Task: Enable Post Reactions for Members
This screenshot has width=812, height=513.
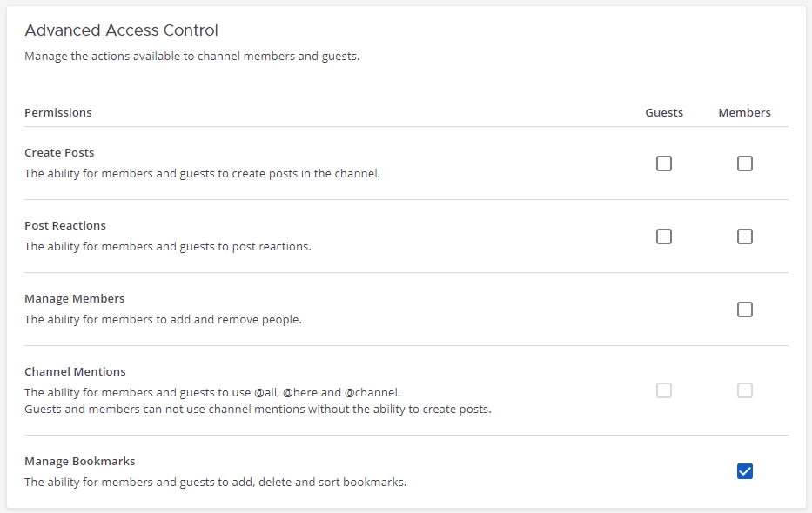Action: tap(745, 237)
